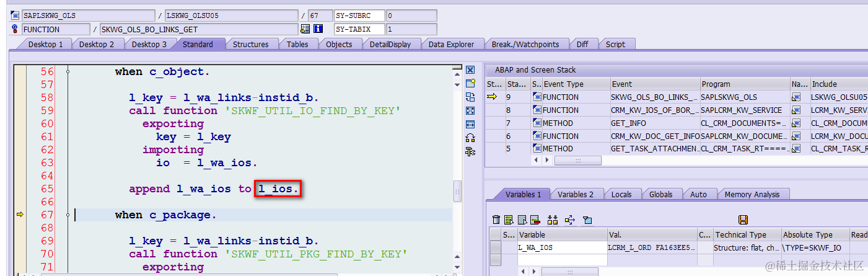Switch to Globals tab
This screenshot has width=868, height=276.
pyautogui.click(x=660, y=194)
